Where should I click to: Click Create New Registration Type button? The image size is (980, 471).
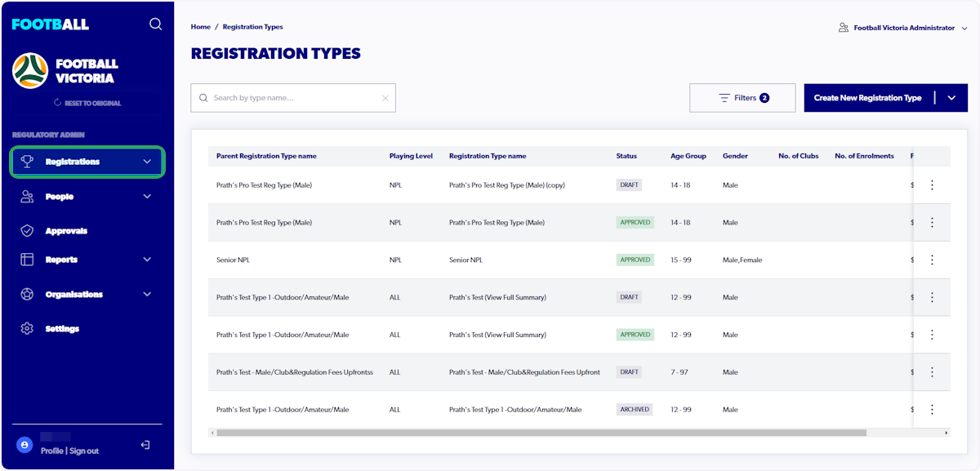tap(868, 98)
